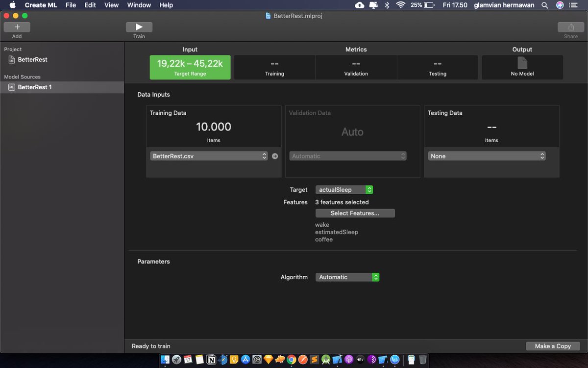This screenshot has width=588, height=368.
Task: Open the Training metrics tab
Action: point(274,67)
